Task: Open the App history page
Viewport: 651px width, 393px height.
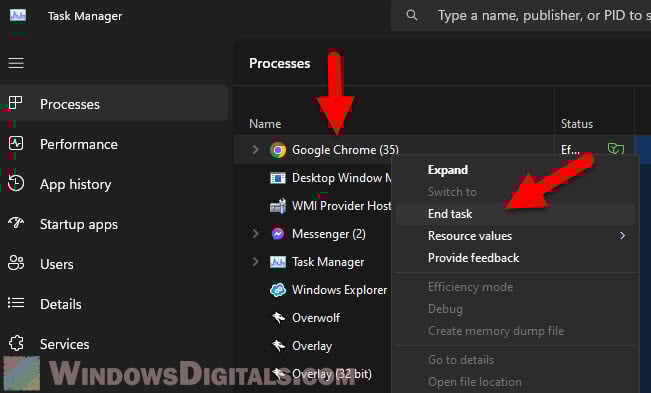Action: click(x=76, y=184)
